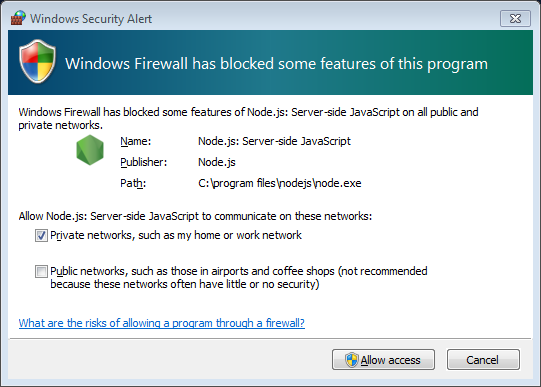Click the banner heading about blocked features
Image resolution: width=541 pixels, height=387 pixels.
click(x=276, y=64)
